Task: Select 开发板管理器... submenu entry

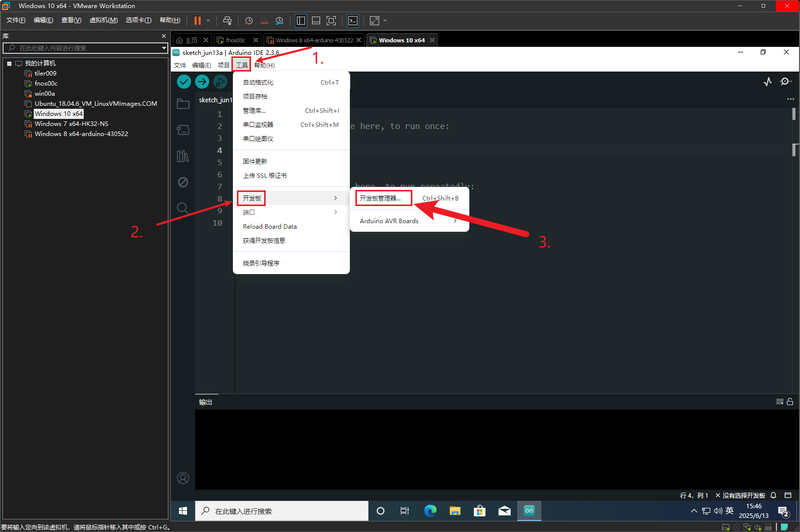Action: pyautogui.click(x=409, y=198)
